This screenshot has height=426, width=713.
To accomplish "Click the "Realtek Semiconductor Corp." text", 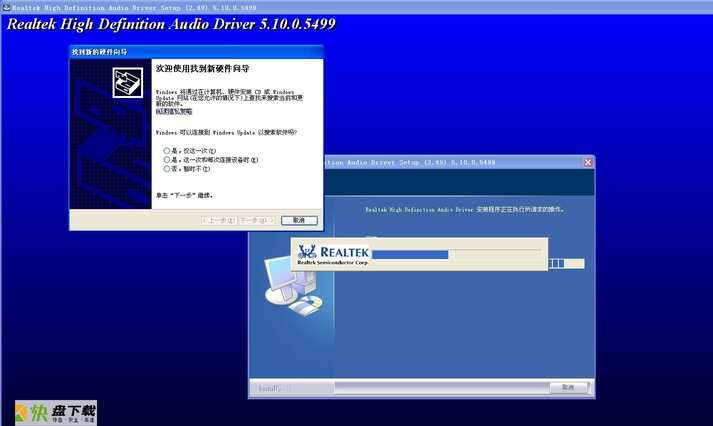I will [x=332, y=263].
